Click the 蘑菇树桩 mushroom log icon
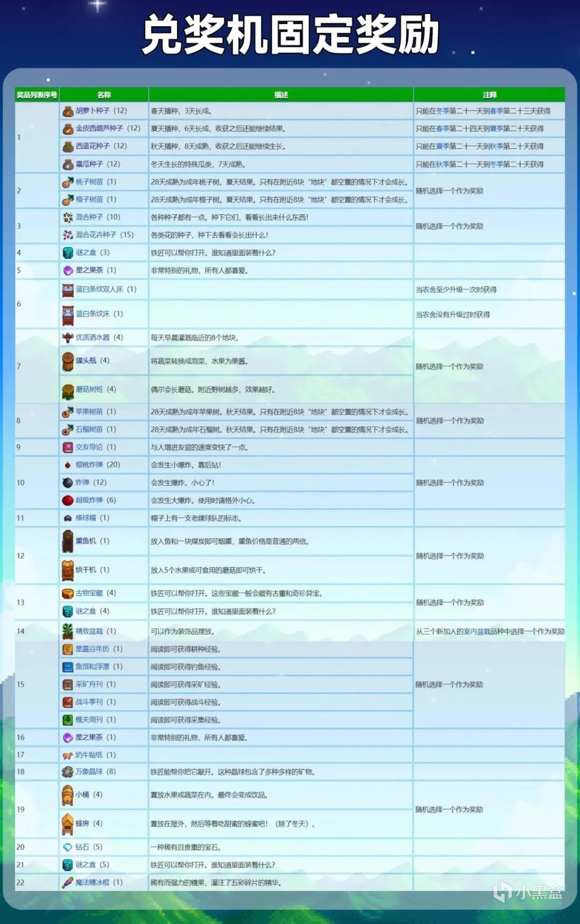 (x=68, y=391)
